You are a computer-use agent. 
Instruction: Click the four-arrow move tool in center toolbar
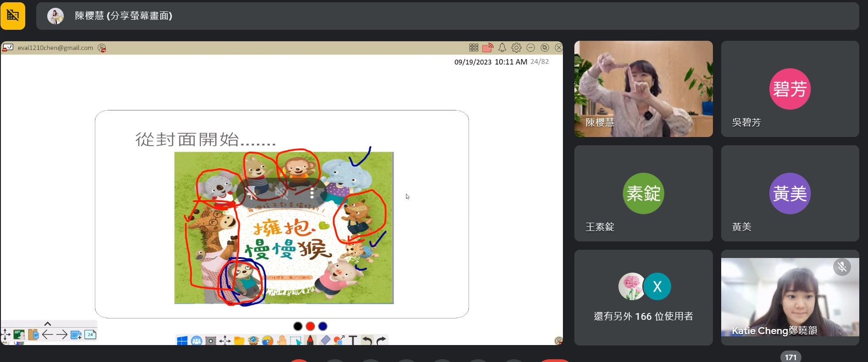pyautogui.click(x=225, y=340)
